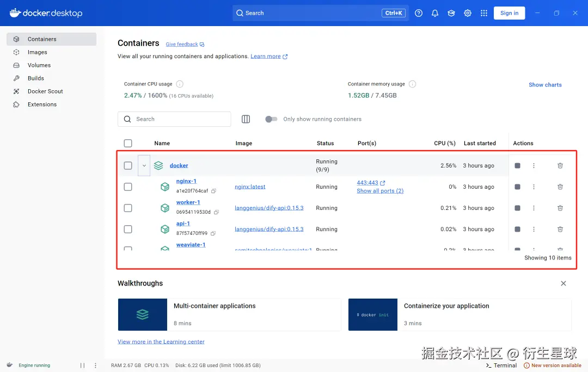Open the nginx-1 container link
The height and width of the screenshot is (372, 588).
tap(186, 181)
